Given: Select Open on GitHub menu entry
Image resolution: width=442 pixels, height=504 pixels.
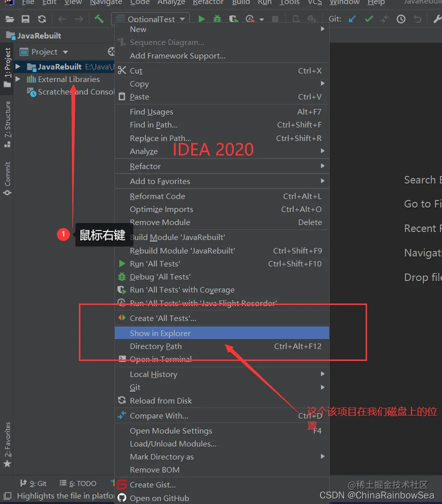Looking at the screenshot, I should [222, 498].
